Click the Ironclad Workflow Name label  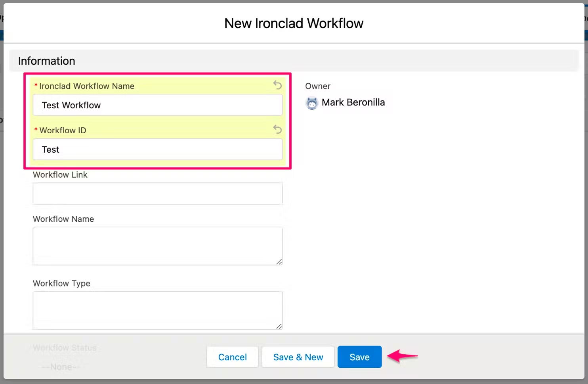click(x=86, y=86)
